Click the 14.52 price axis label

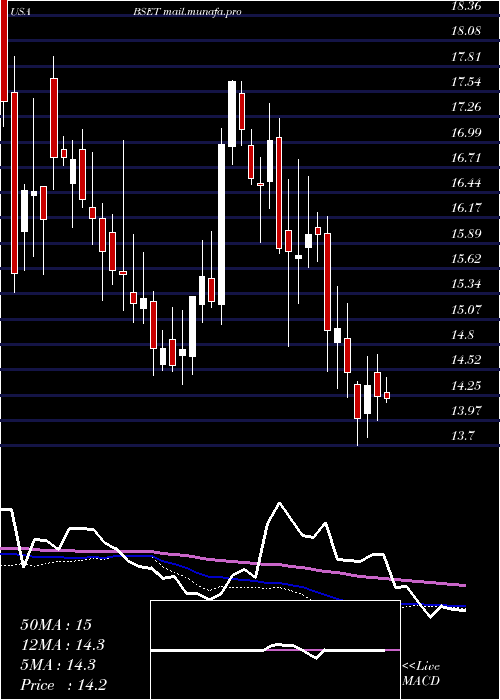click(467, 360)
